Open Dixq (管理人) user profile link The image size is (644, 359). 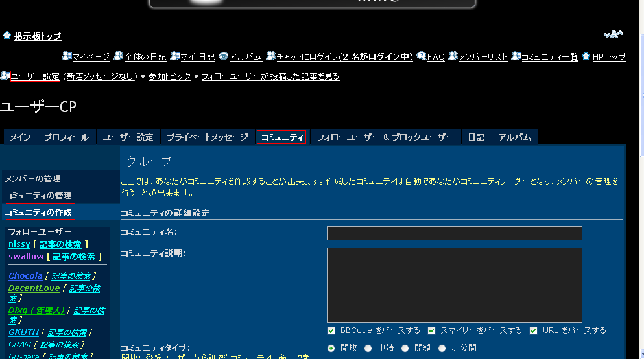click(36, 310)
